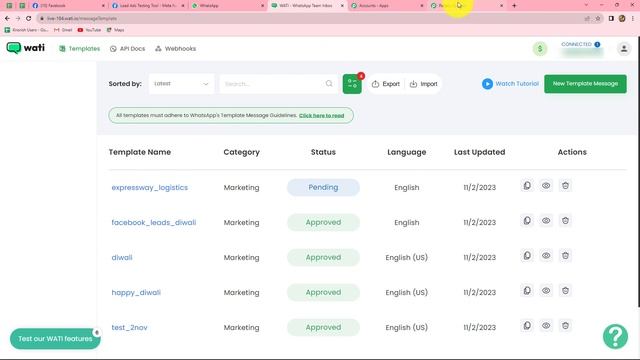
Task: Click the Last Updated column header
Action: [480, 152]
